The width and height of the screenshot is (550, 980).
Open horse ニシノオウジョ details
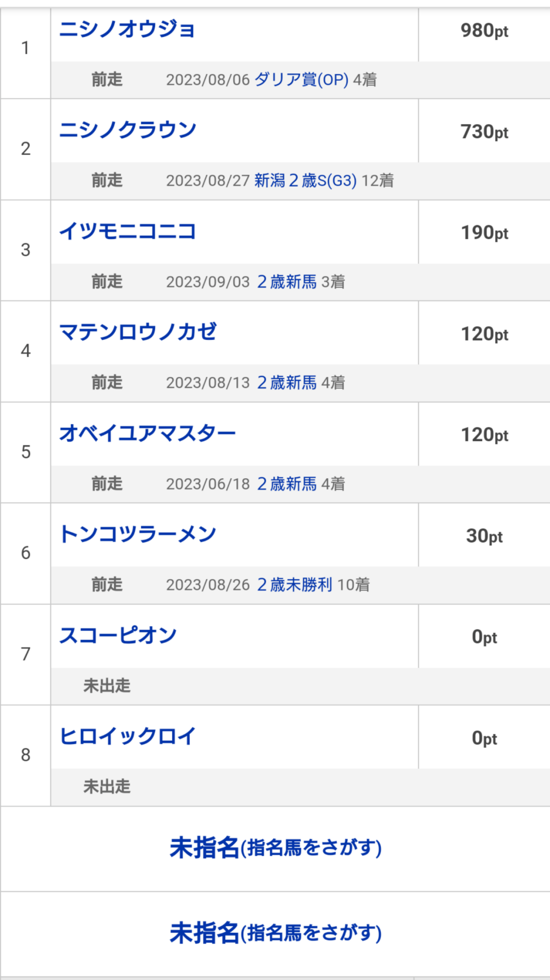pos(127,29)
